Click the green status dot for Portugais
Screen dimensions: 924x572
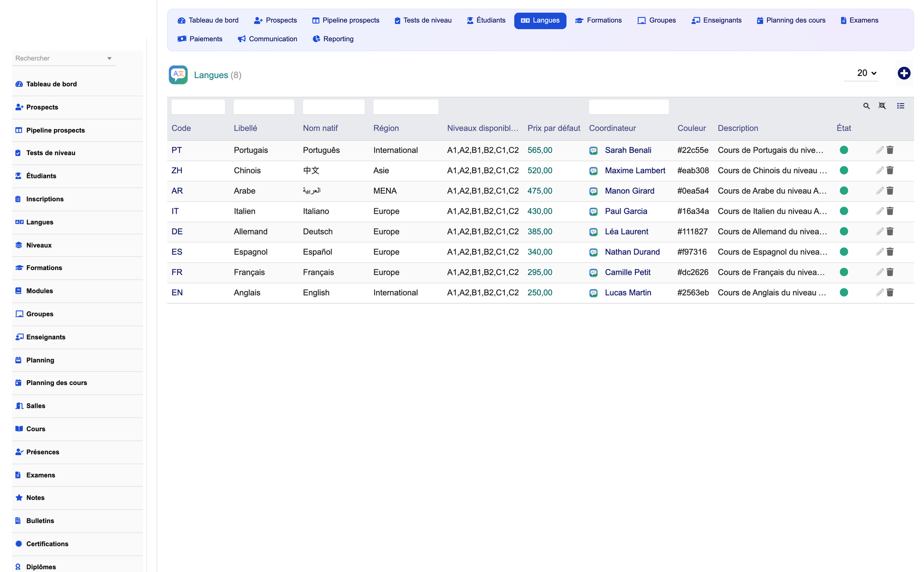coord(844,150)
